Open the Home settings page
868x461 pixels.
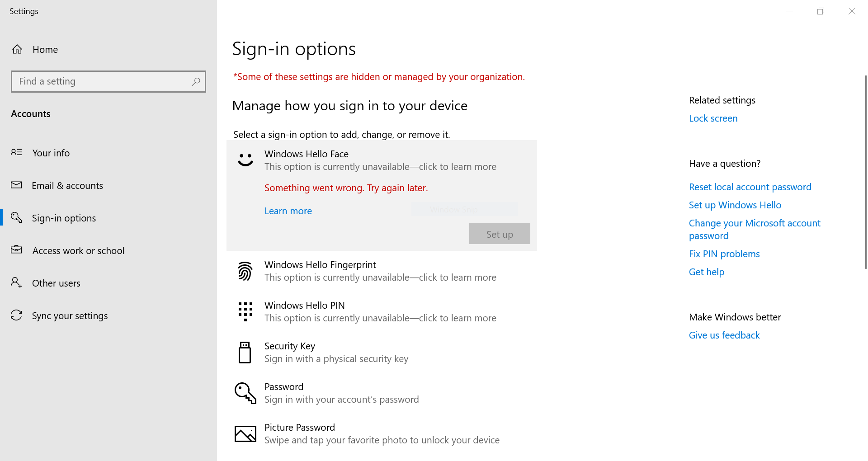pos(108,49)
